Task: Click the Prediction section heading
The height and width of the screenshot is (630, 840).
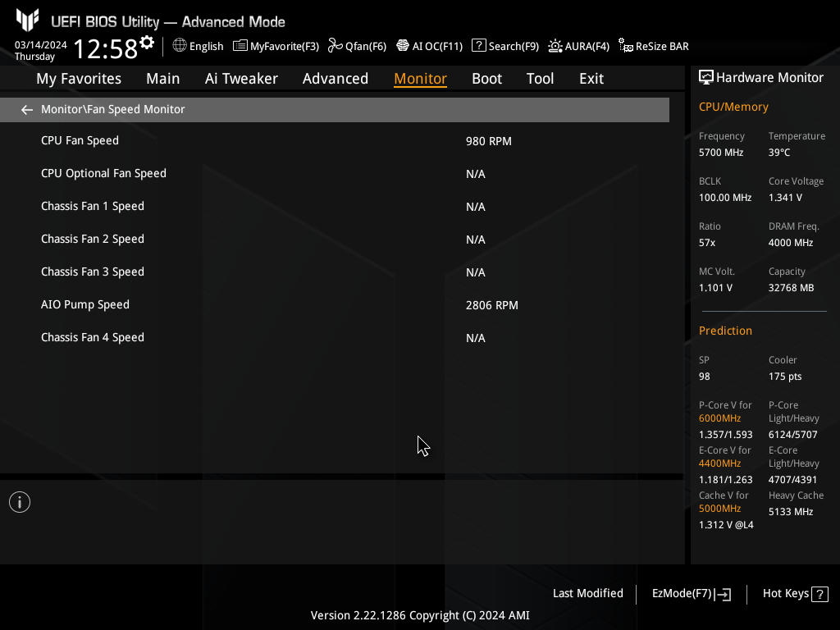Action: coord(725,331)
